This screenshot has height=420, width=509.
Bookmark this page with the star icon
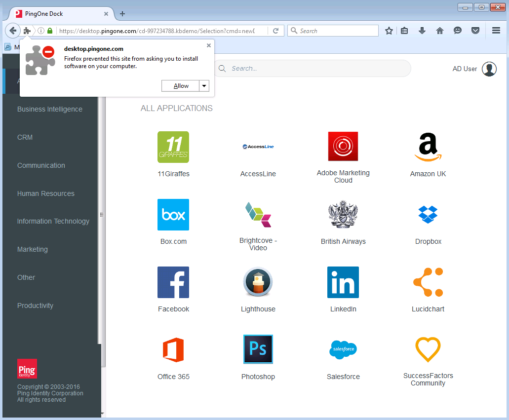[389, 30]
